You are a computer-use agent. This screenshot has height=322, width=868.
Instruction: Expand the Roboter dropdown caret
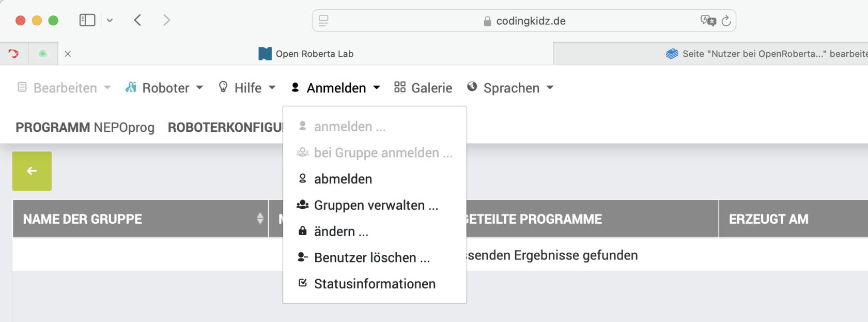coord(199,88)
